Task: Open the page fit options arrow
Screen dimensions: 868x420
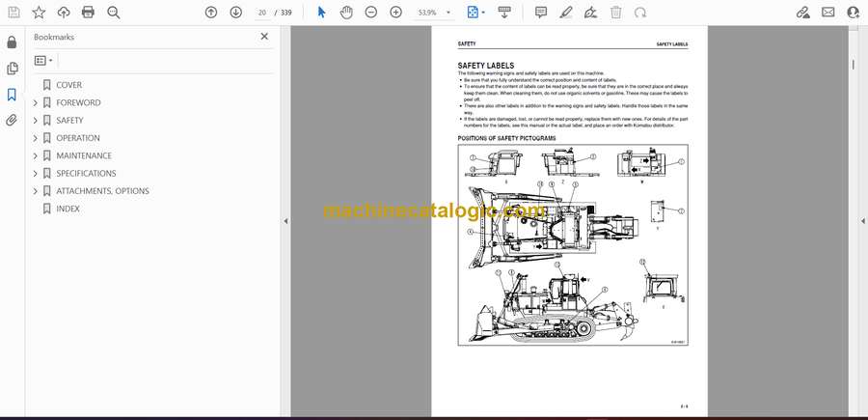Action: tap(483, 13)
